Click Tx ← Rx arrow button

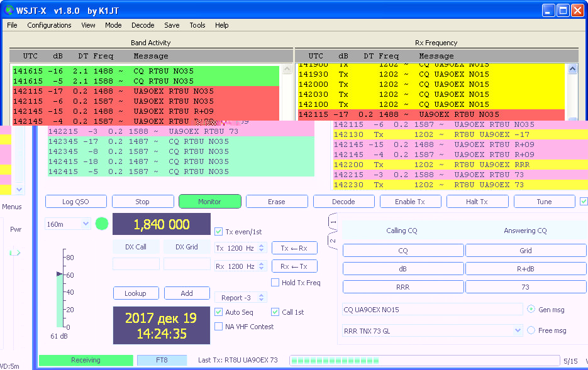294,248
